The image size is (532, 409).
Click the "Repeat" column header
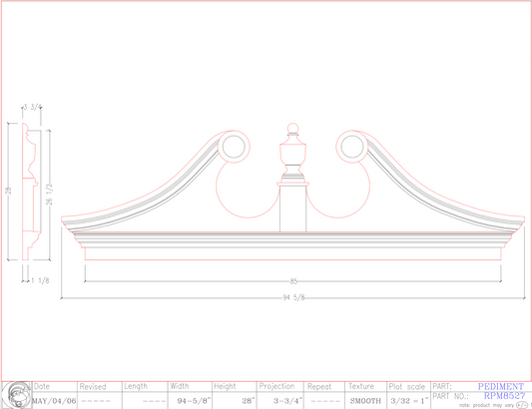coord(319,387)
